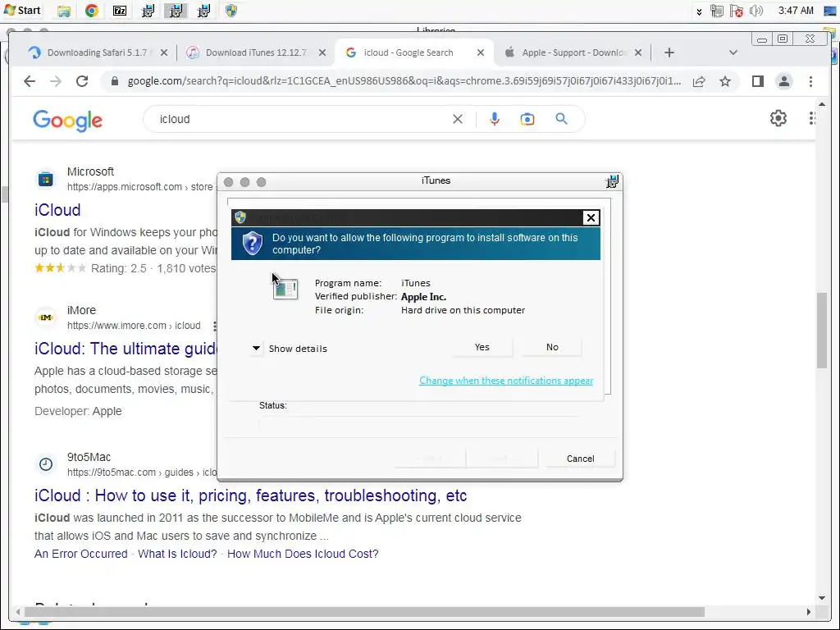The width and height of the screenshot is (840, 630).
Task: Switch to Downloading Safari 5.1.7 tab
Action: tap(97, 52)
